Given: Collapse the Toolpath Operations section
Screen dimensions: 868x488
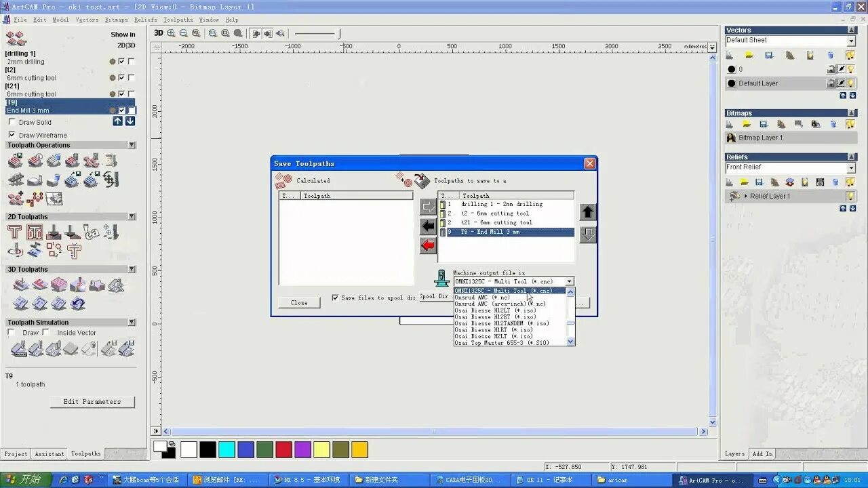Looking at the screenshot, I should pyautogui.click(x=132, y=145).
